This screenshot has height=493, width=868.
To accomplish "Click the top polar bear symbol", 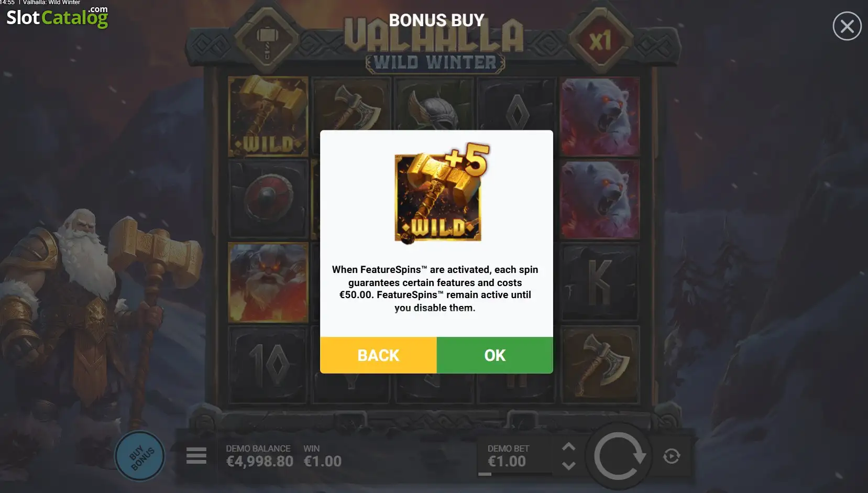I will point(600,116).
